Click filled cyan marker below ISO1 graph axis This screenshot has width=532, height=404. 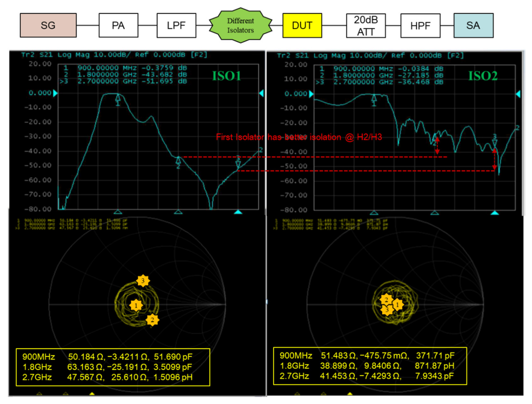point(238,212)
